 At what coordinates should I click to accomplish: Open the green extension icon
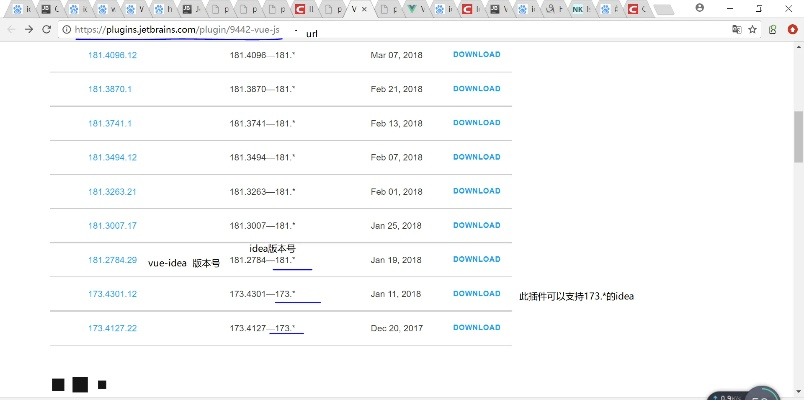(773, 30)
